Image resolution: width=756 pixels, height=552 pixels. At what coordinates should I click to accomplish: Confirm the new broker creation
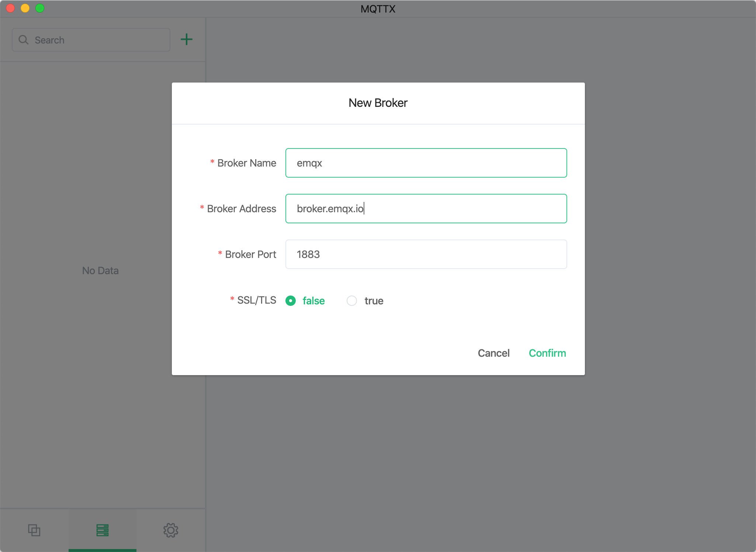pos(547,353)
